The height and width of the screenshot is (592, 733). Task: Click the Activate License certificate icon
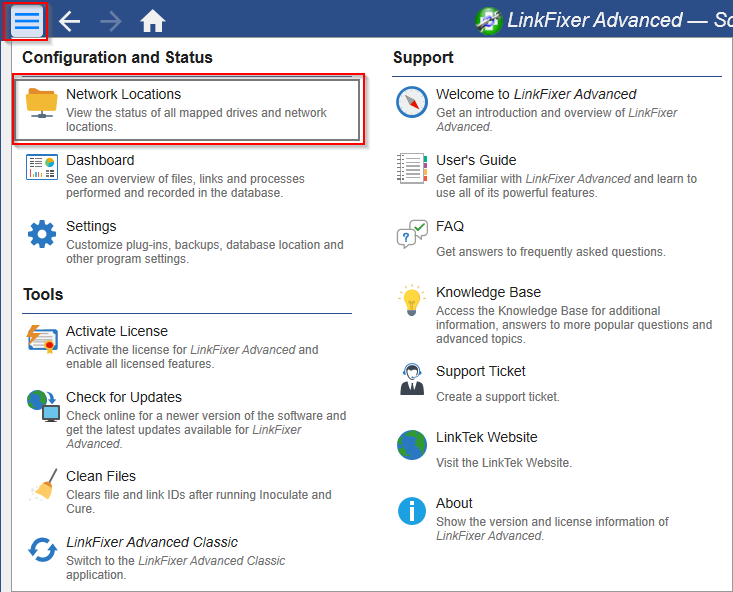pyautogui.click(x=42, y=339)
